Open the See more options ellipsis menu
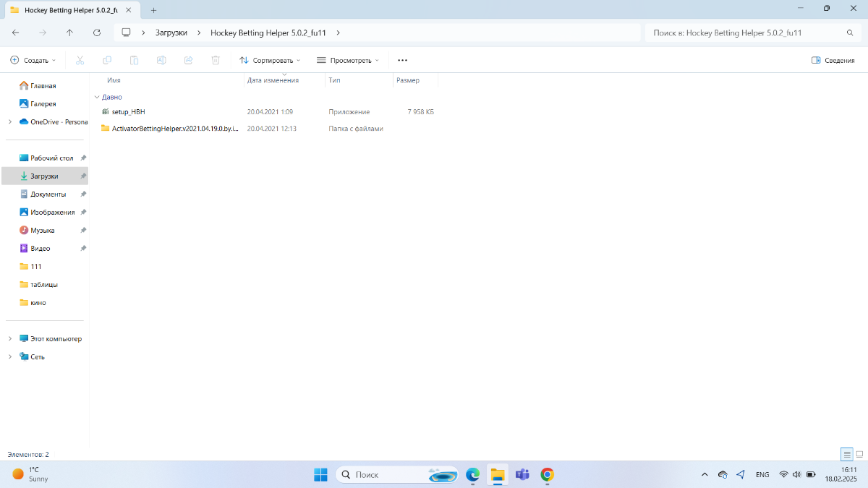Screen dimensions: 868x488 click(x=403, y=60)
